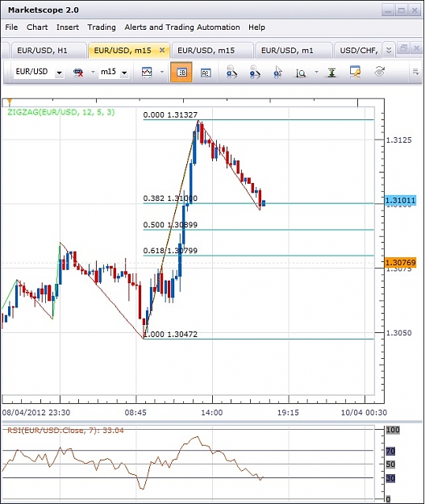Show more chart tabs overflow chevron
Viewport: 425px width, 504px height.
tap(389, 50)
